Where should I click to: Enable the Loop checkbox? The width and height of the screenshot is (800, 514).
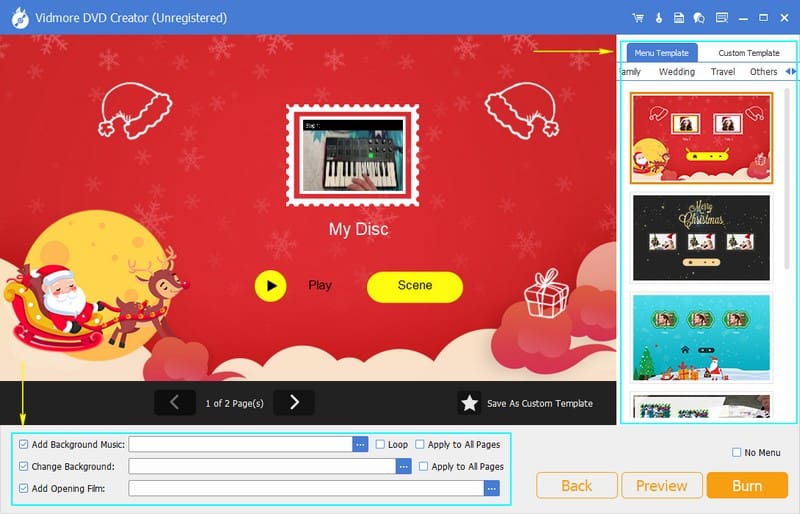point(380,444)
